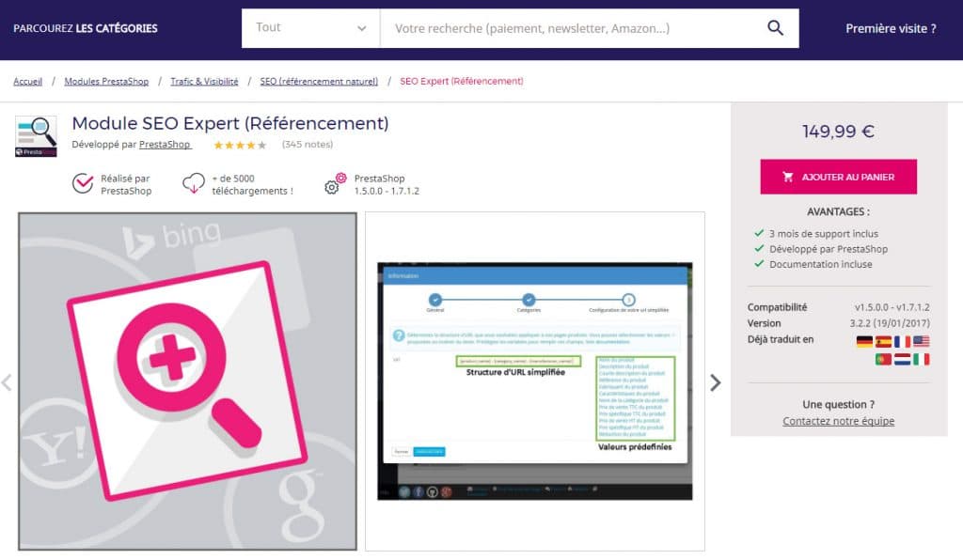Viewport: 963px width, 560px height.
Task: Click the downloads cloud icon
Action: 194,183
